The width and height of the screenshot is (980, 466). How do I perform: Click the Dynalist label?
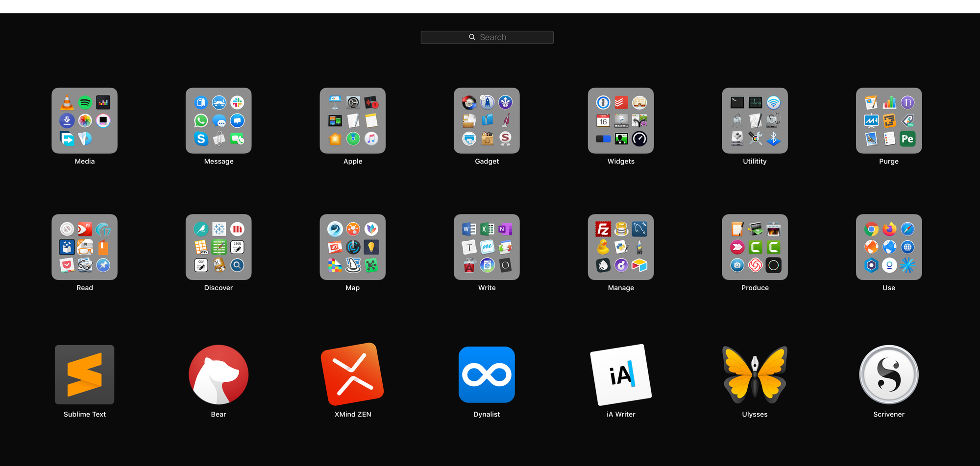pos(487,414)
